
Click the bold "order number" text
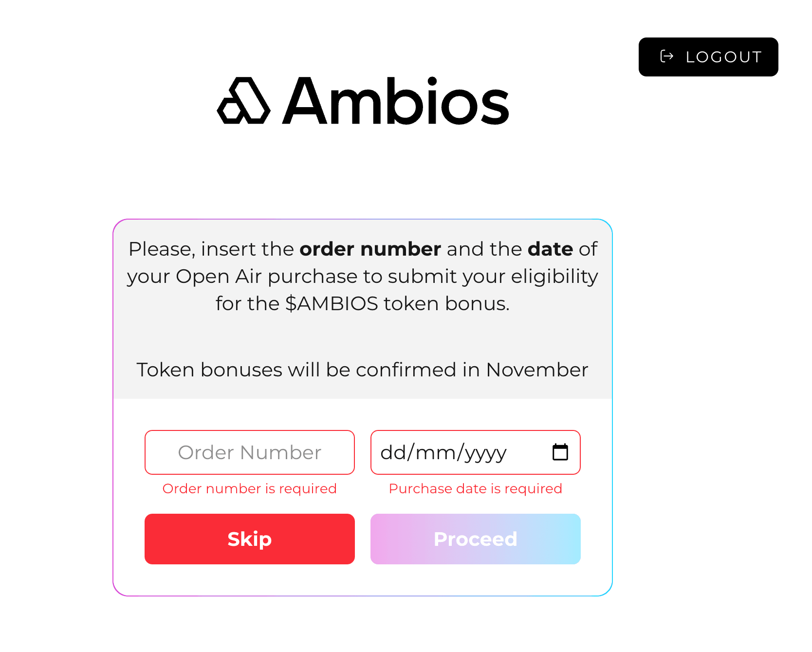tap(370, 249)
